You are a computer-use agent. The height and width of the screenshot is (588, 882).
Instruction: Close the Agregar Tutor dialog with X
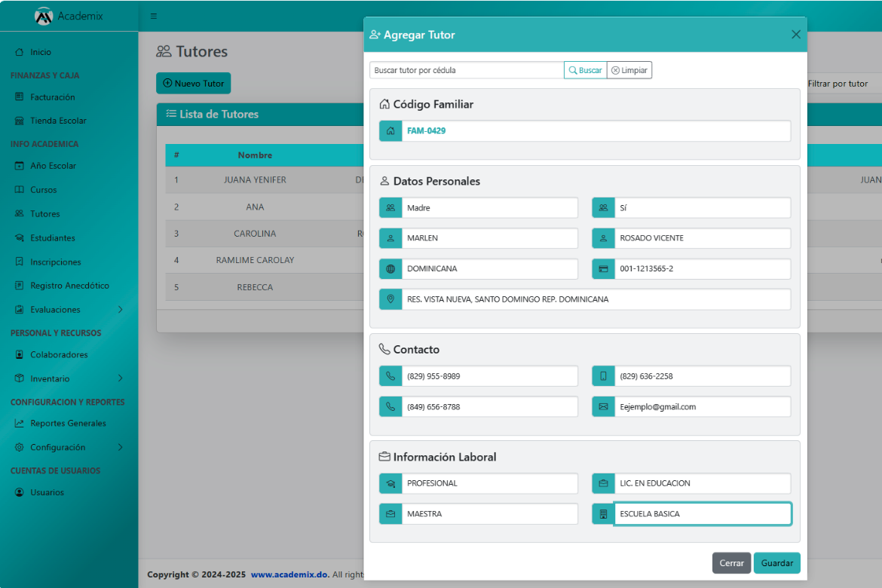pyautogui.click(x=795, y=35)
